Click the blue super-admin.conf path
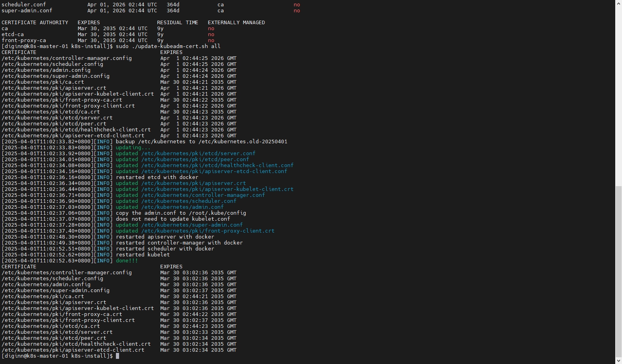Viewport: 622px width, 364px height. 192,225
